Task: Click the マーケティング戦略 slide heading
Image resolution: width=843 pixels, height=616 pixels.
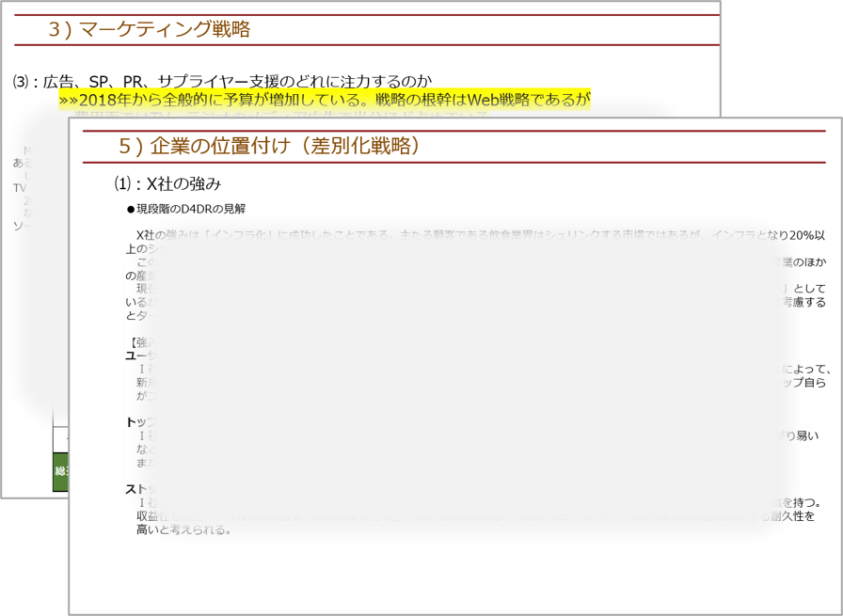Action: [150, 29]
